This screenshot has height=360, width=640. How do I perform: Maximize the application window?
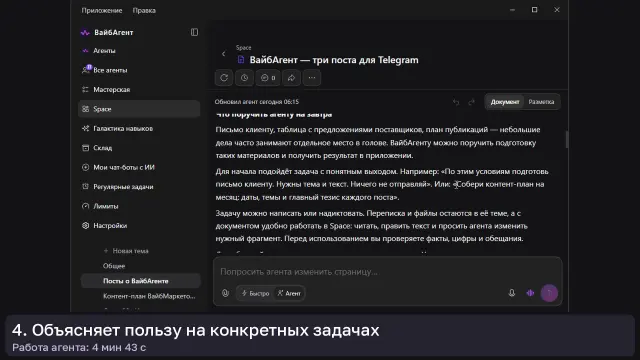(534, 10)
